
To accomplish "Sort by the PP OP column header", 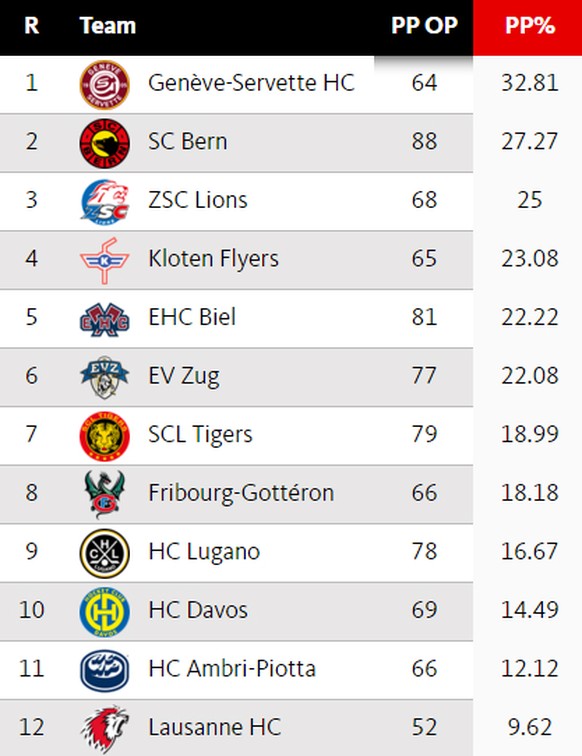I will point(424,26).
